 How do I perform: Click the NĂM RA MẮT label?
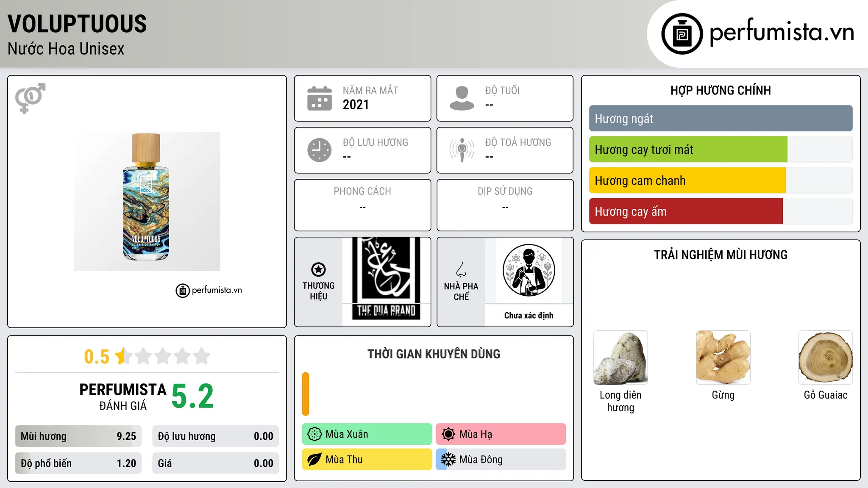click(370, 90)
